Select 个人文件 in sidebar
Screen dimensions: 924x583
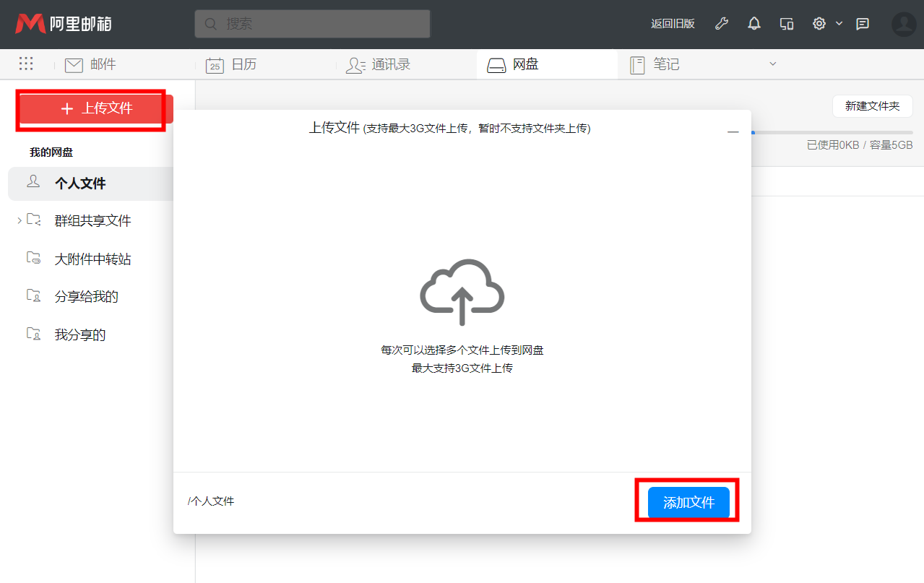90,183
